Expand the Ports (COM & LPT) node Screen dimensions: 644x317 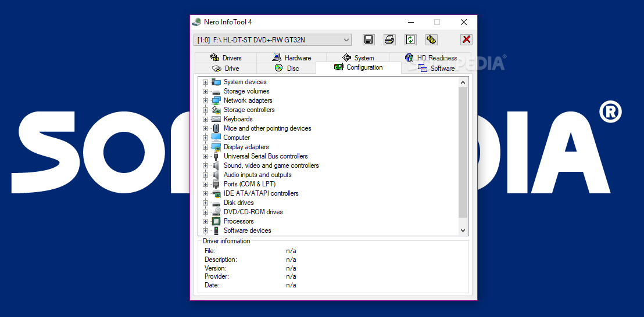tap(205, 184)
